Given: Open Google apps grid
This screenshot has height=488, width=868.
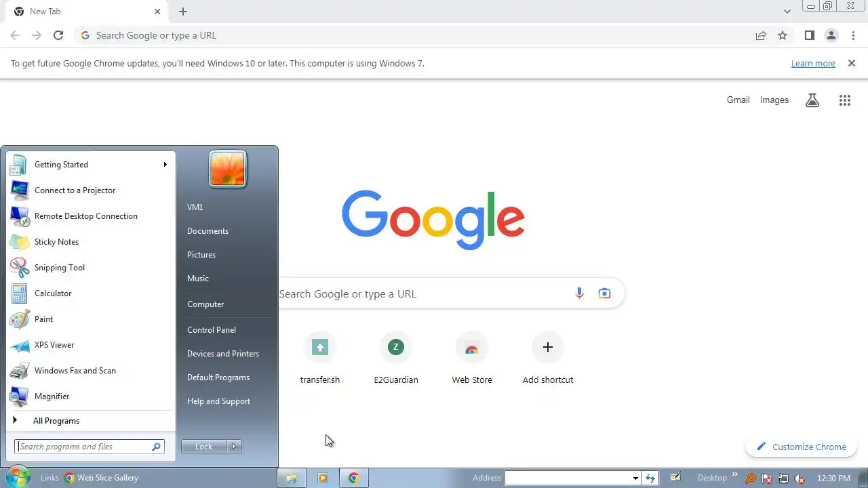Looking at the screenshot, I should [844, 100].
